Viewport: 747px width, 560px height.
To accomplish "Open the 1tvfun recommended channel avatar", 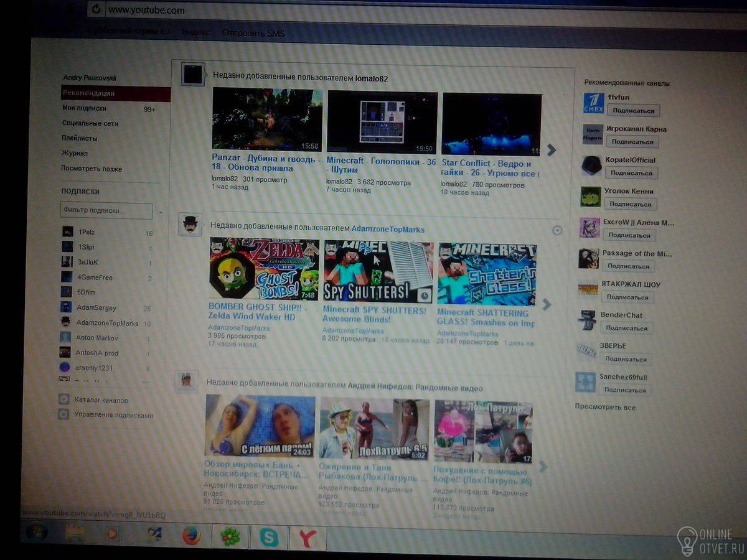I will (x=594, y=103).
